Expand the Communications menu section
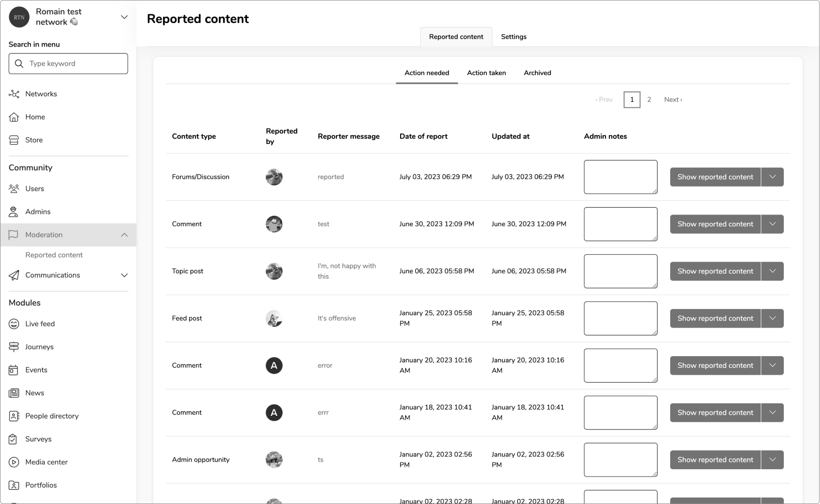The height and width of the screenshot is (504, 820). coord(124,275)
